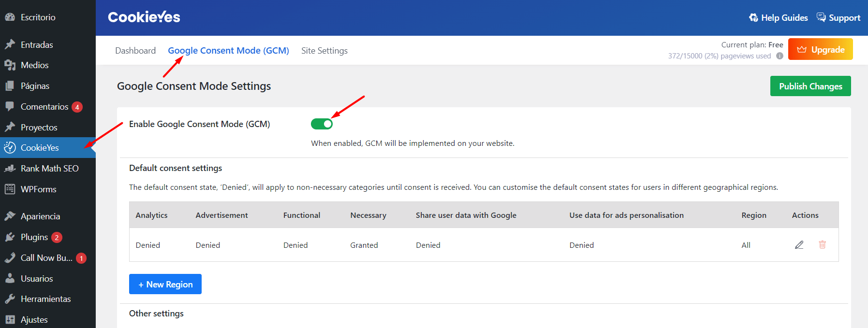Screen dimensions: 868x328
Task: Select CookieYes in the sidebar menu
Action: point(48,147)
